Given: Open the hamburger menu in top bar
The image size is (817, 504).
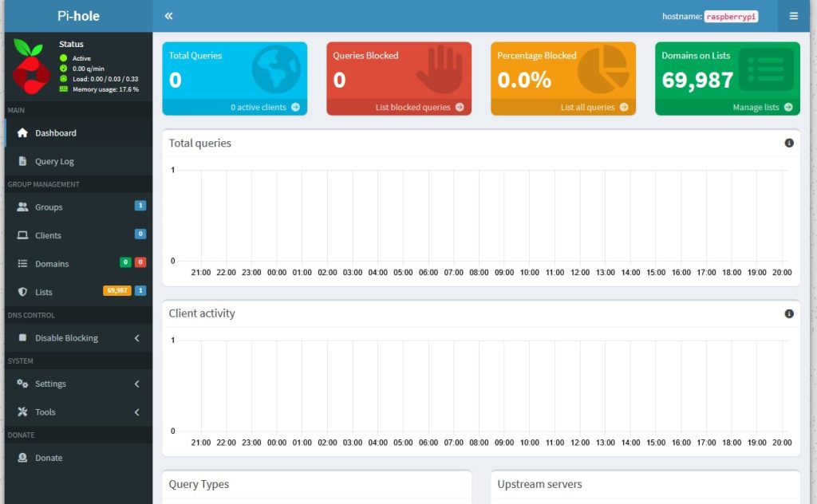Looking at the screenshot, I should click(x=793, y=16).
